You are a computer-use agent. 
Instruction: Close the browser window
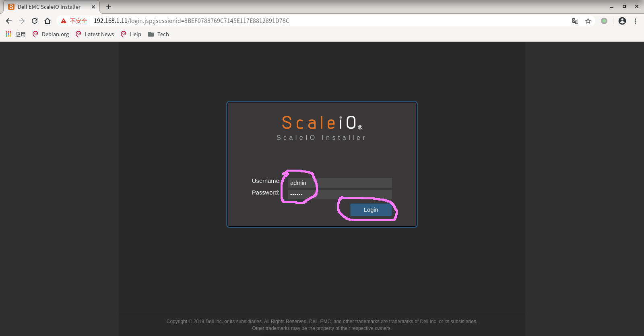pyautogui.click(x=637, y=7)
